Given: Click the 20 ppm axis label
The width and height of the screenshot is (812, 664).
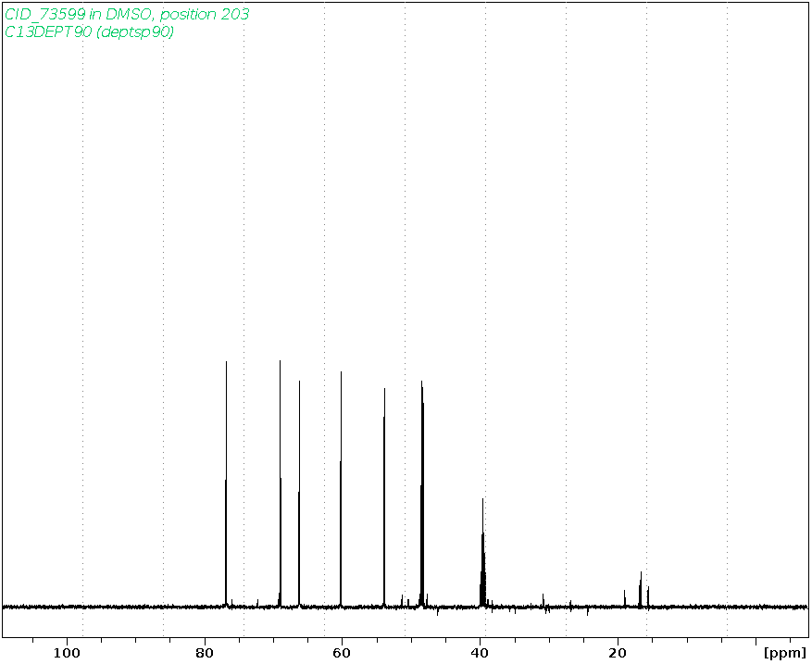Looking at the screenshot, I should click(618, 653).
